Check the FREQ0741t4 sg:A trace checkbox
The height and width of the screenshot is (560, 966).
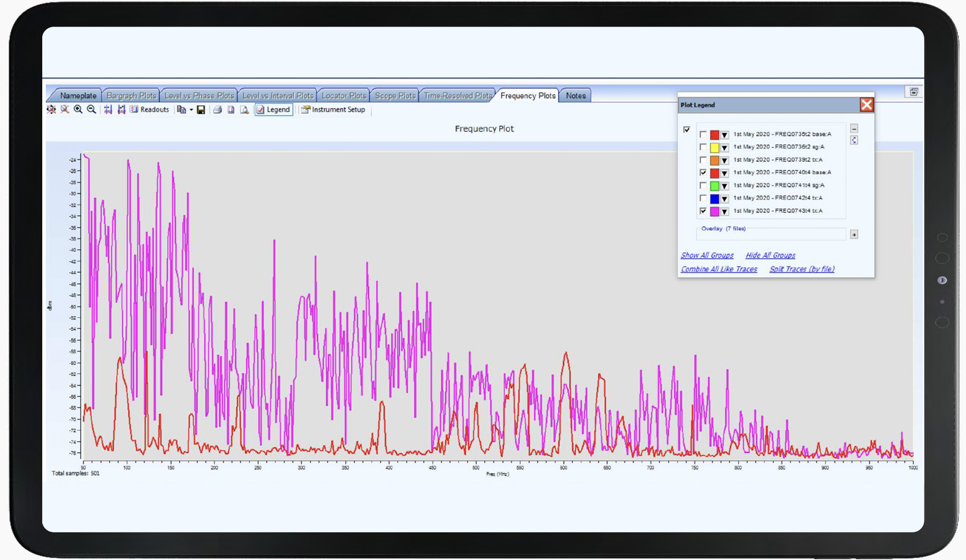(x=703, y=185)
